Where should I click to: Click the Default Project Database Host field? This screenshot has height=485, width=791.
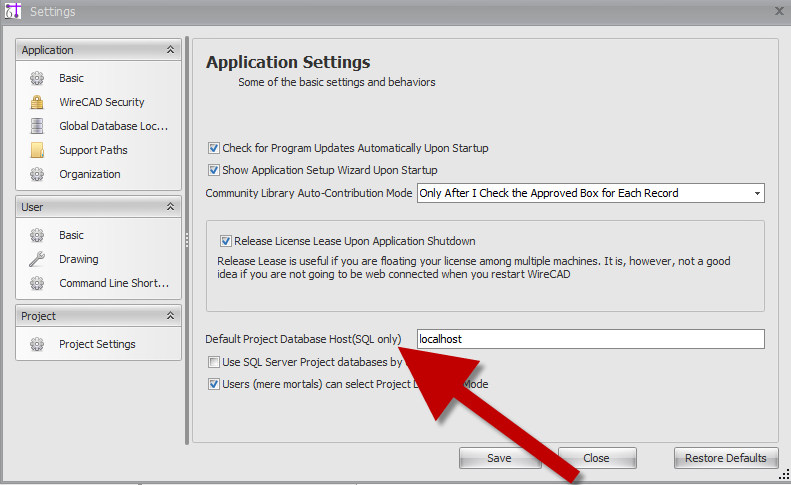click(591, 339)
